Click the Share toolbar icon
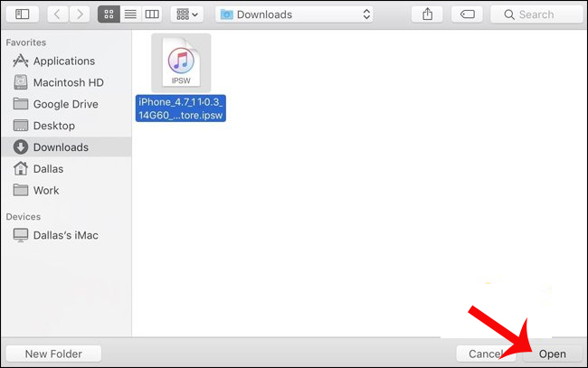588x368 pixels. click(x=428, y=14)
